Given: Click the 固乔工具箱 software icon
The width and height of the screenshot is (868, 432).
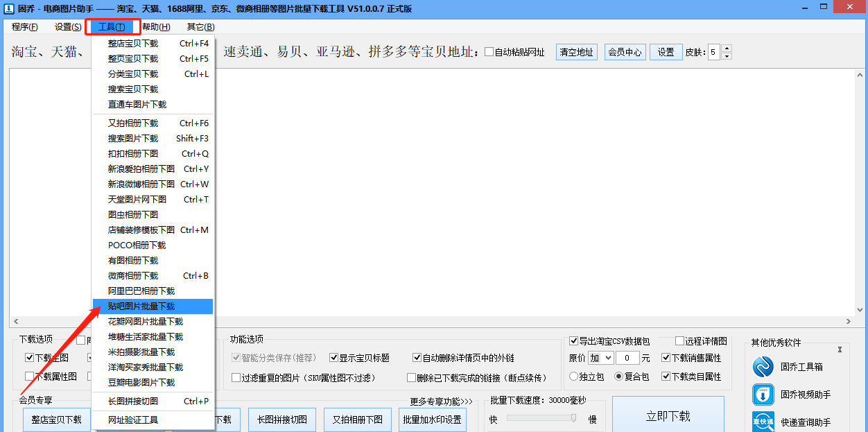Looking at the screenshot, I should 763,366.
